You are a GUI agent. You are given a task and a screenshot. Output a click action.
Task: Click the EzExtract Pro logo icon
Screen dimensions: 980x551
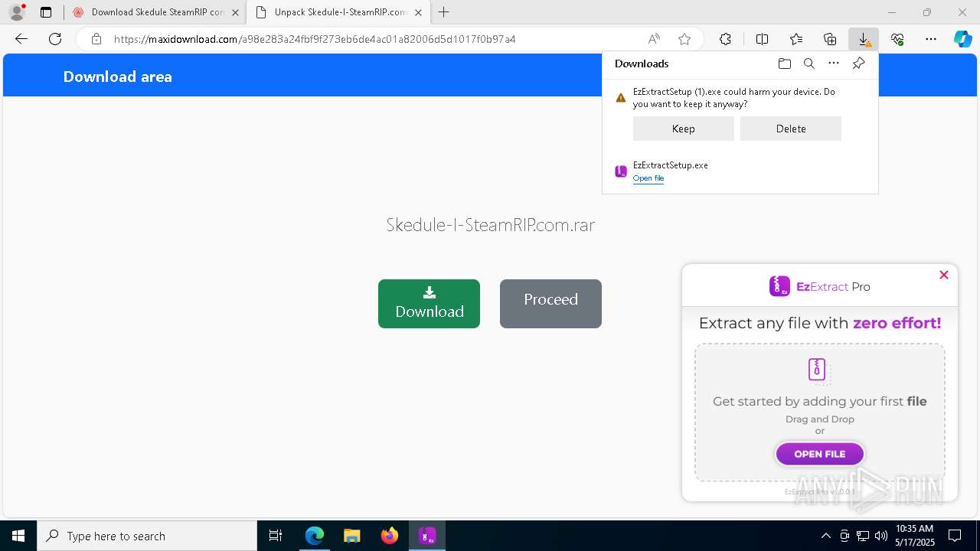(779, 286)
